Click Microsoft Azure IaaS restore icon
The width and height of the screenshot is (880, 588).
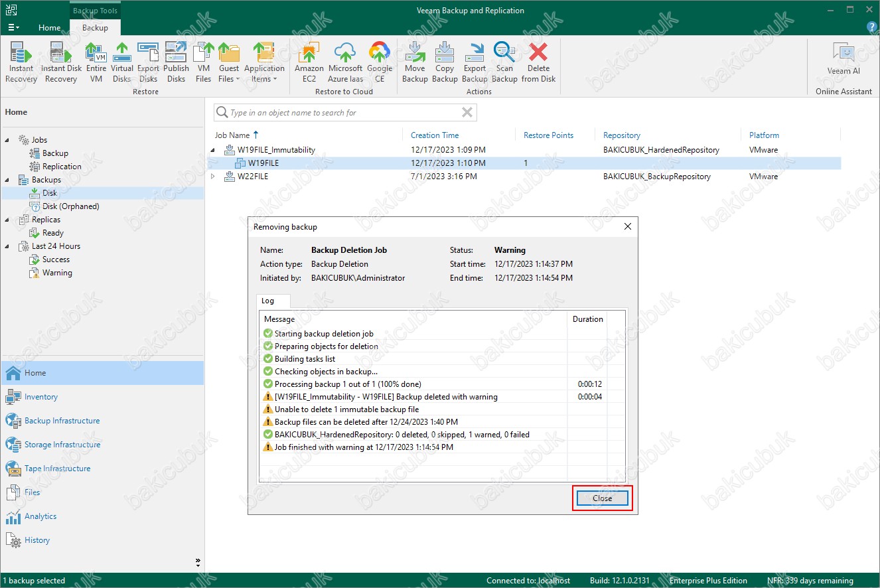point(345,62)
